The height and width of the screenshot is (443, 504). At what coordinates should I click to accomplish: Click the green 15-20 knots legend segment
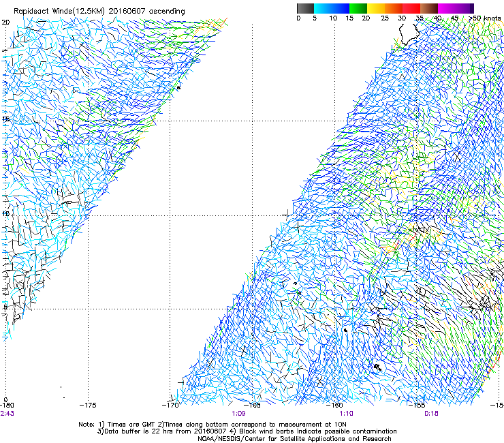(358, 8)
